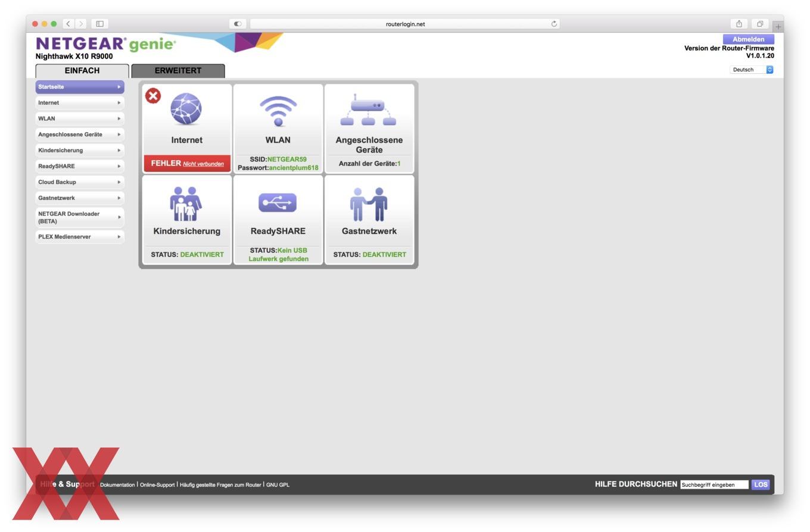Go back with Safari back arrow
This screenshot has width=810, height=532.
click(68, 24)
